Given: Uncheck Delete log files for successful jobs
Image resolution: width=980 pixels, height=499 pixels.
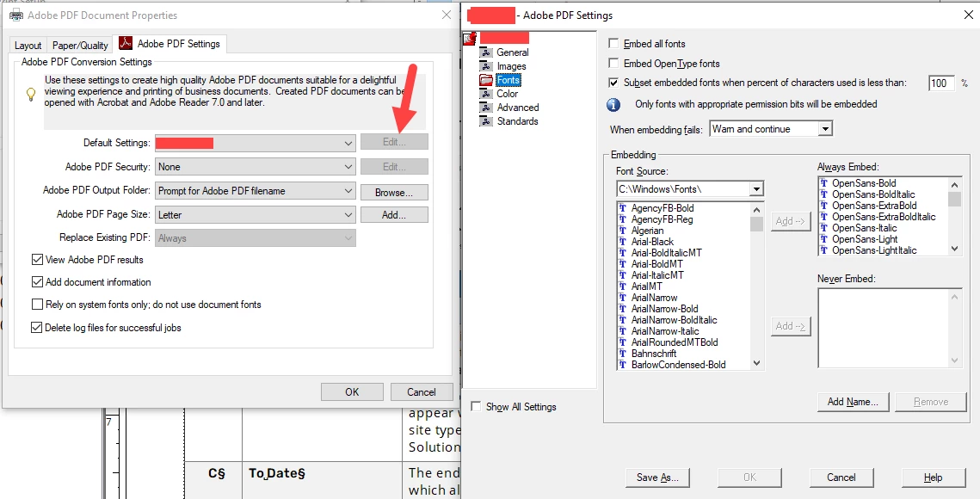Looking at the screenshot, I should (x=37, y=327).
